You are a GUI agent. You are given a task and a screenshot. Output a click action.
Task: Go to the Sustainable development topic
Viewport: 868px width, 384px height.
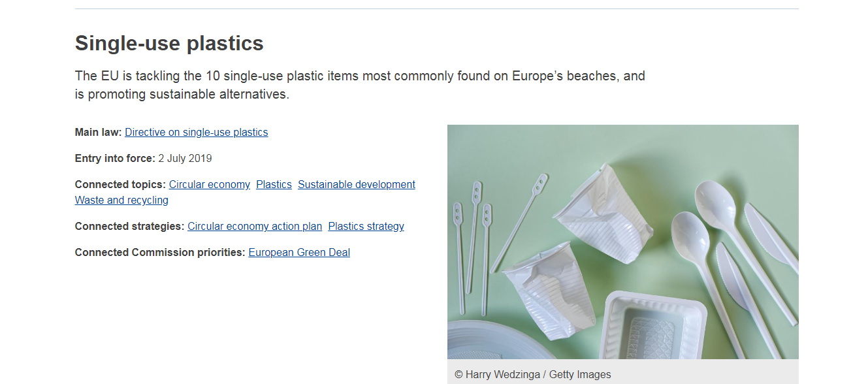tap(356, 185)
